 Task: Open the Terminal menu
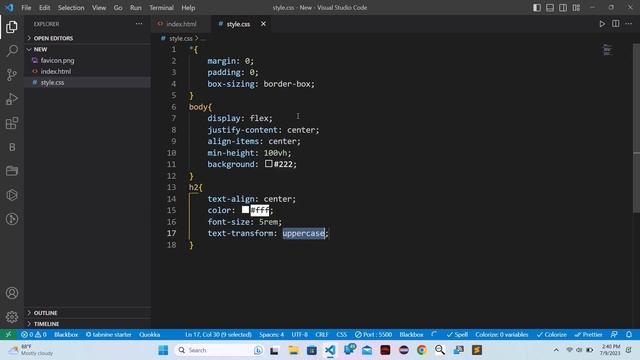[x=161, y=7]
